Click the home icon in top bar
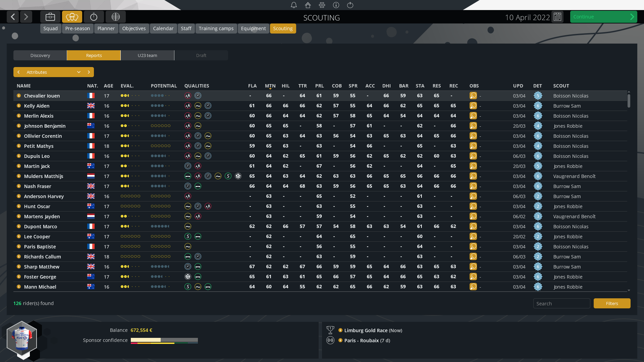The height and width of the screenshot is (362, 644). coord(308,5)
